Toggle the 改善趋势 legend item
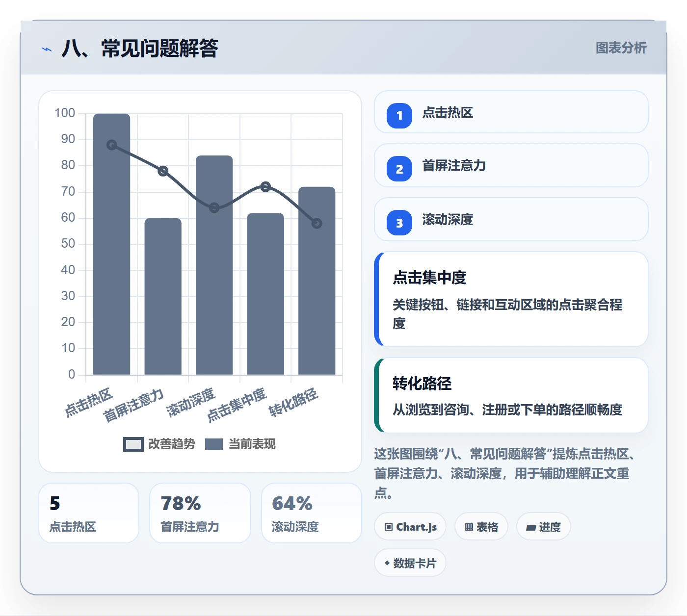 (x=159, y=444)
